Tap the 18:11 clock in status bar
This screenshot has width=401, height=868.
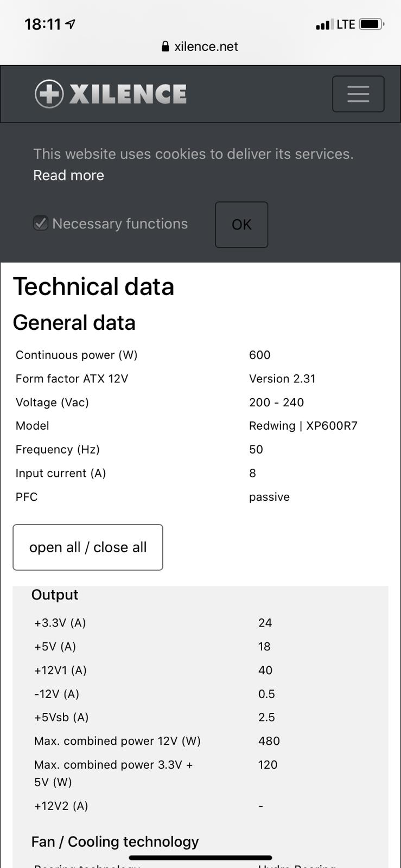[42, 24]
